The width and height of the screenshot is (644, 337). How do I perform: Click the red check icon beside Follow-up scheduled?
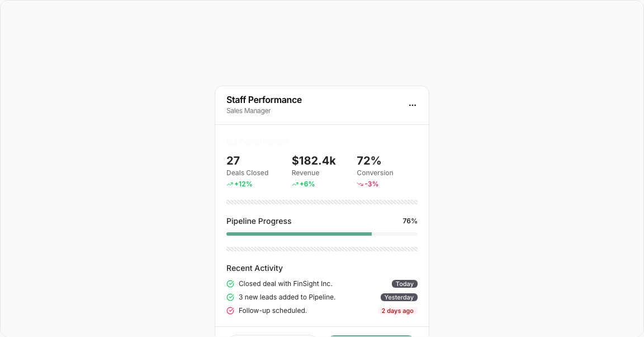click(x=230, y=311)
